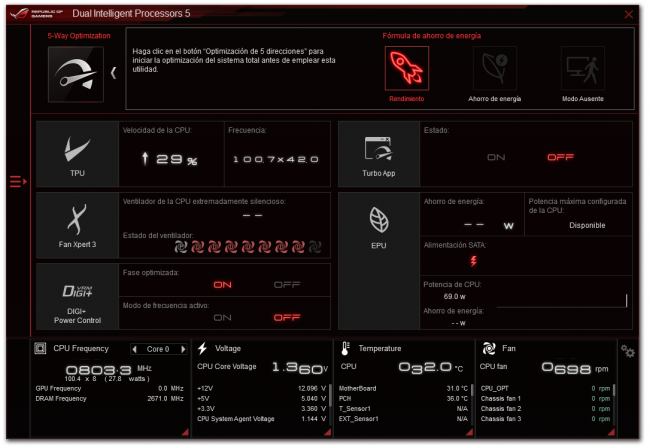
Task: Click the CPU_OPT fan row
Action: click(546, 389)
